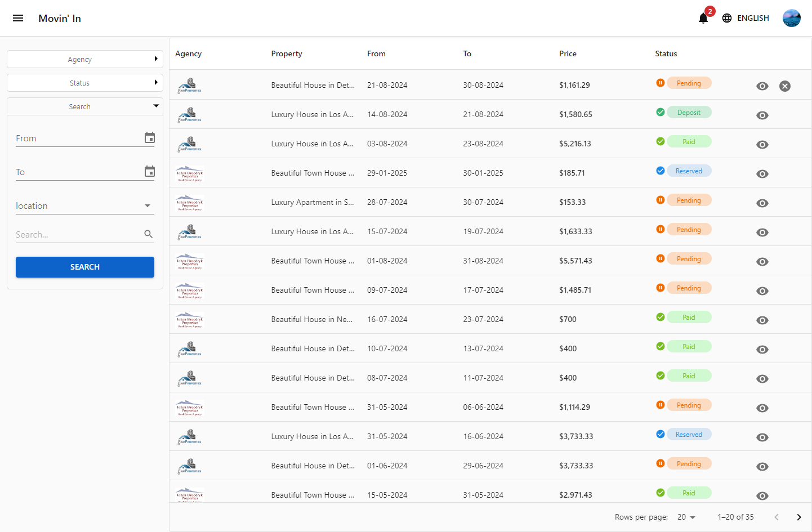Open the From date calendar picker
812x532 pixels.
click(149, 137)
